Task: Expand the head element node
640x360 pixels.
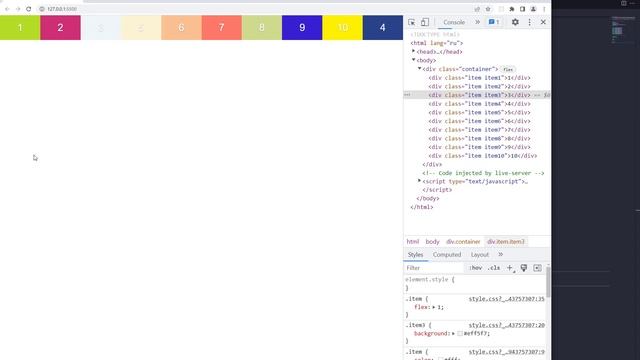Action: pos(413,51)
